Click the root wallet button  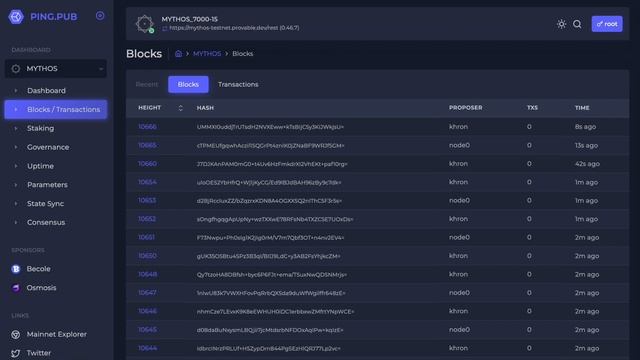[x=607, y=24]
